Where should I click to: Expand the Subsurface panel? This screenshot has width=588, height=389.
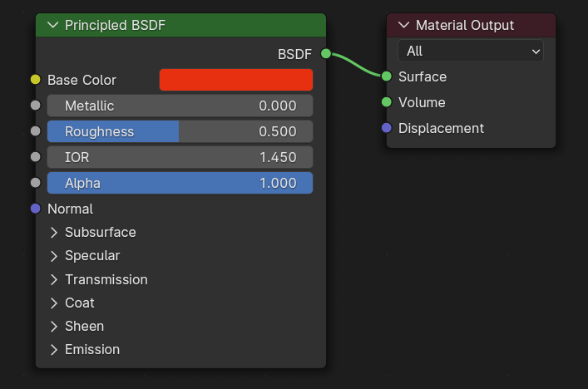tap(54, 233)
